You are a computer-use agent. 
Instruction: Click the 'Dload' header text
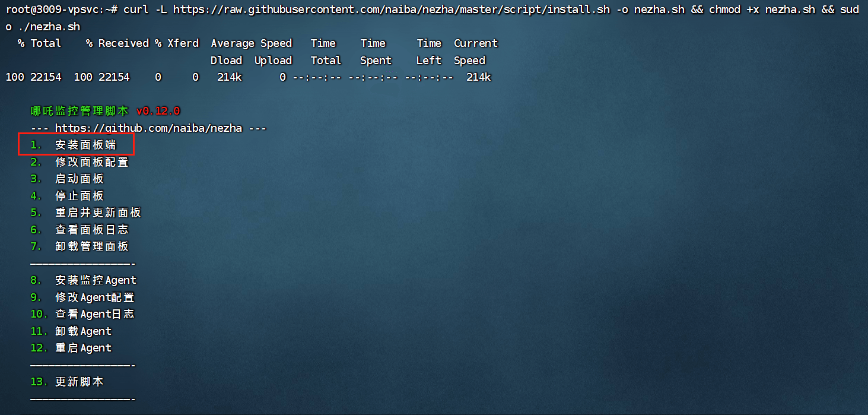pos(226,61)
